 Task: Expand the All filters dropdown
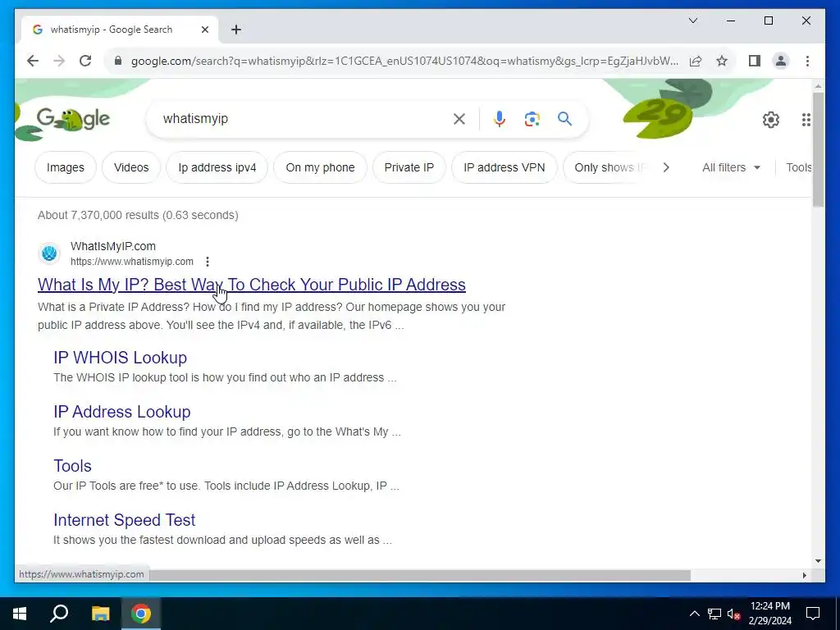731,167
